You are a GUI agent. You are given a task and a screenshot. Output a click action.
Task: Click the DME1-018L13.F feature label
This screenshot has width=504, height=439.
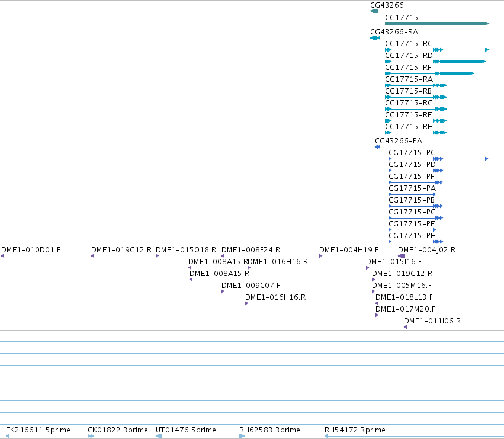coord(404,297)
